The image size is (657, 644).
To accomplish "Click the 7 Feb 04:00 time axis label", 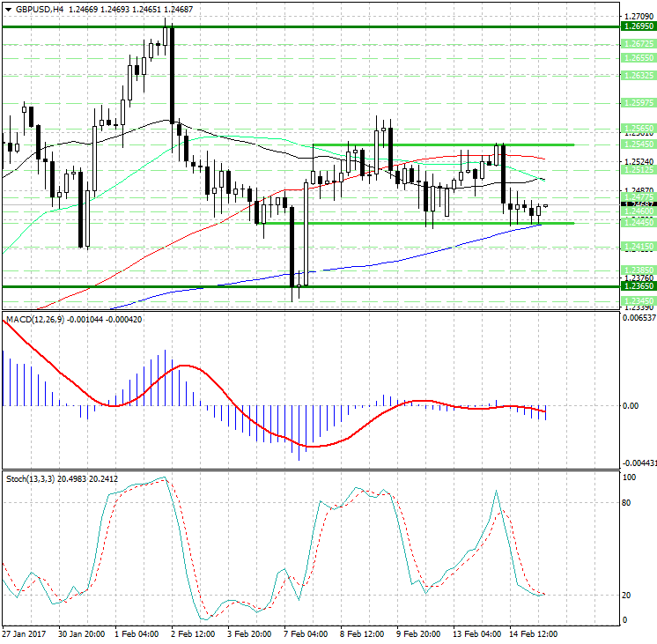I will tap(306, 633).
